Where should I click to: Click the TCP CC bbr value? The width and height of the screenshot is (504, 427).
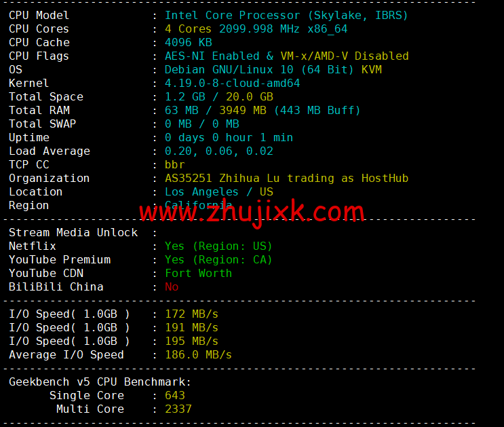click(x=175, y=165)
